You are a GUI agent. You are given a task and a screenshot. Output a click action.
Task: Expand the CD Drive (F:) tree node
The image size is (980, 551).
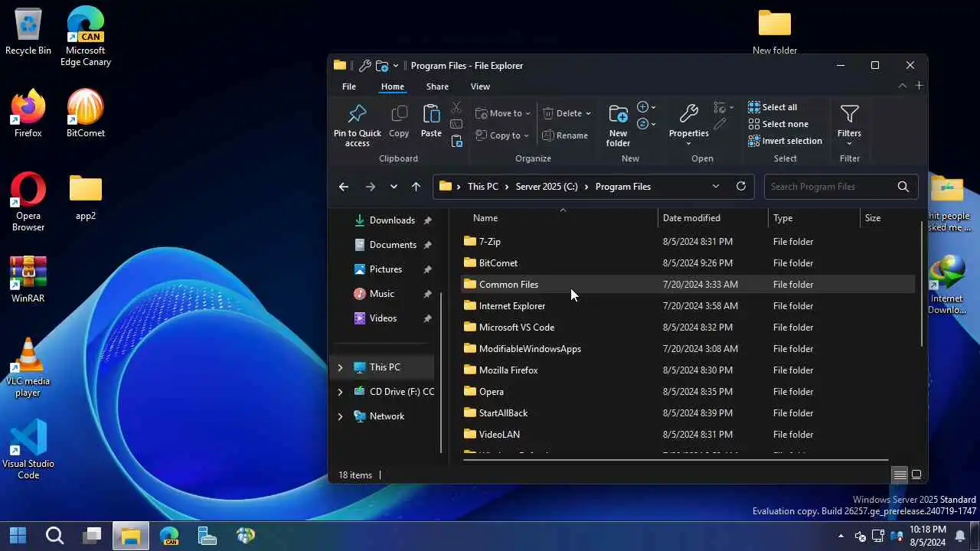tap(341, 392)
